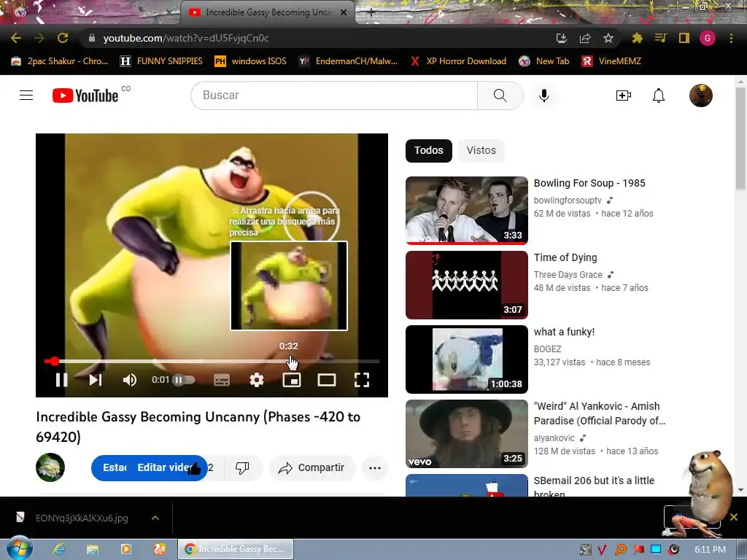Select the Vistos filter chip
Screen dimensions: 747x560
481,150
